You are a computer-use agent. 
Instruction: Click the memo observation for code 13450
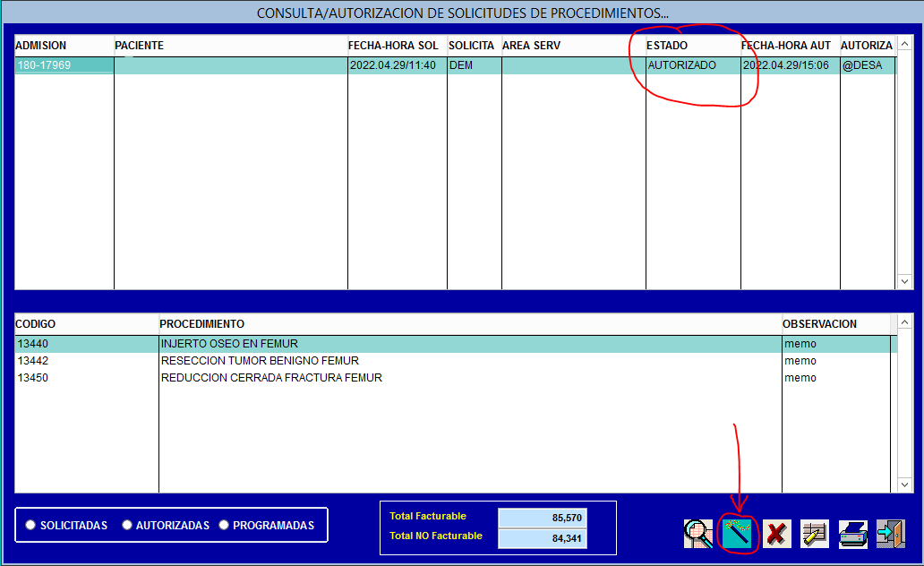click(x=836, y=378)
